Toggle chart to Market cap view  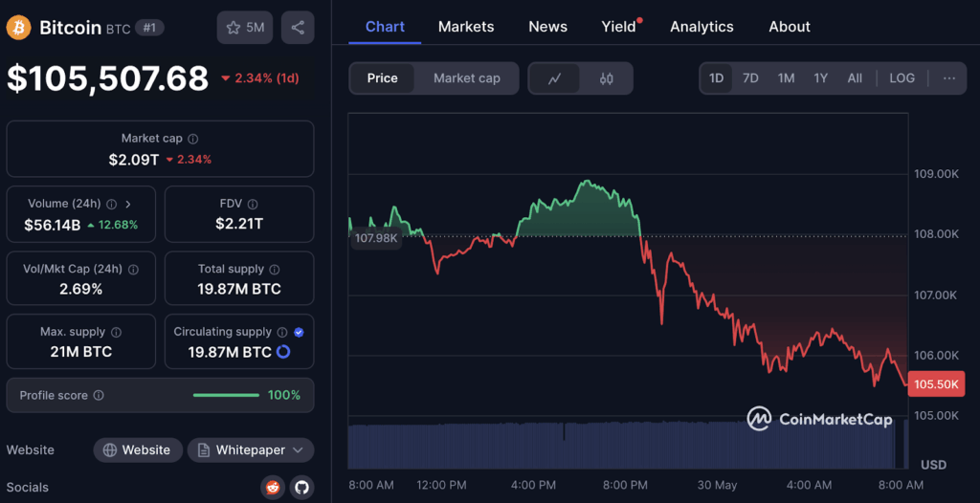click(x=466, y=78)
